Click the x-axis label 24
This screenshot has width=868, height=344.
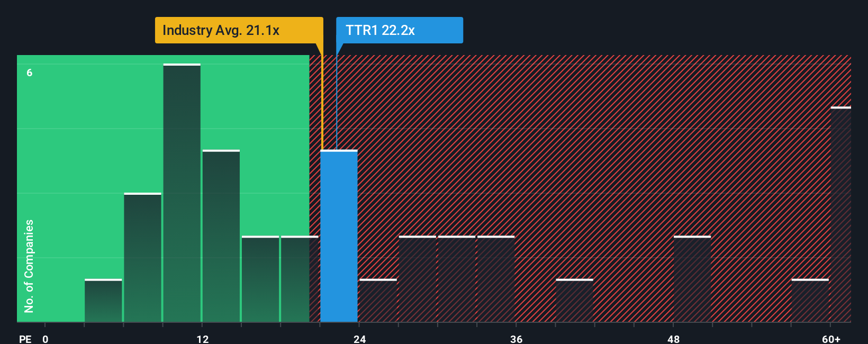coord(359,339)
